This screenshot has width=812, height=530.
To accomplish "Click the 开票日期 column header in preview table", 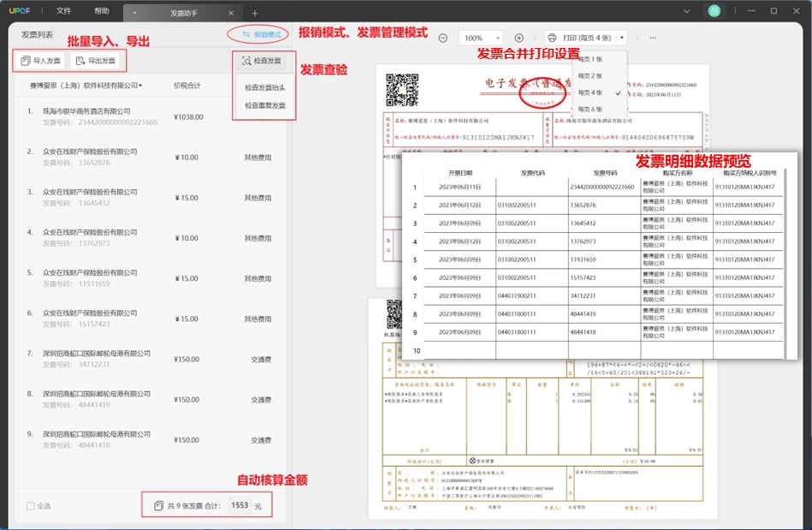I will tap(459, 173).
